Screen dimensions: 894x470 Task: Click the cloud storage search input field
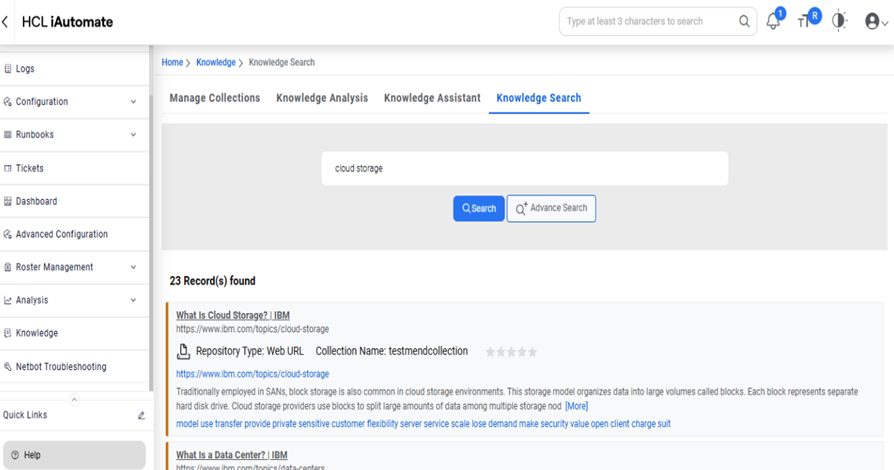[x=524, y=168]
